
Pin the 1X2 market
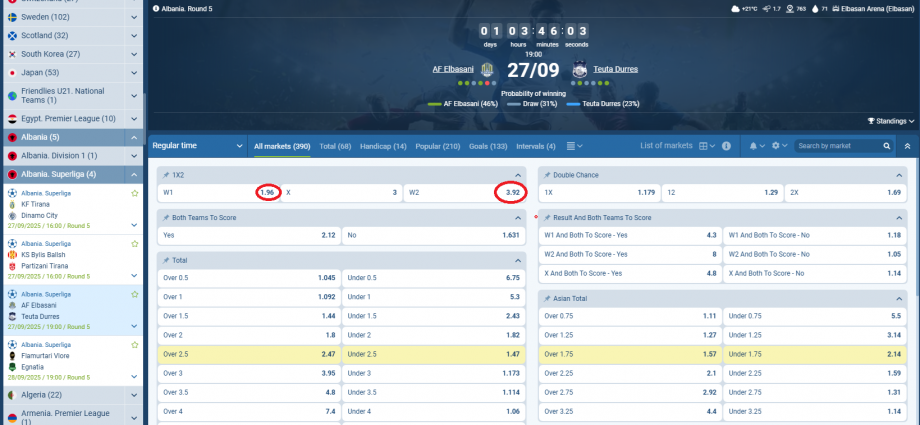166,175
